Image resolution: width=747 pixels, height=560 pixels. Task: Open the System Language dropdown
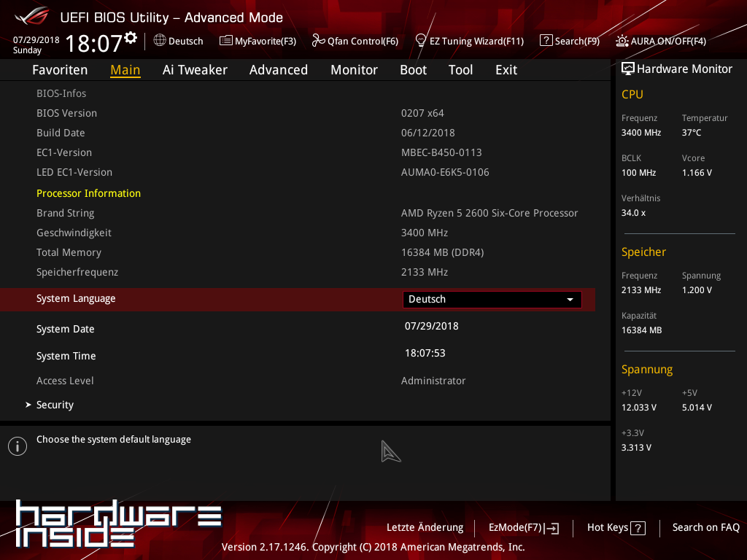pos(492,300)
